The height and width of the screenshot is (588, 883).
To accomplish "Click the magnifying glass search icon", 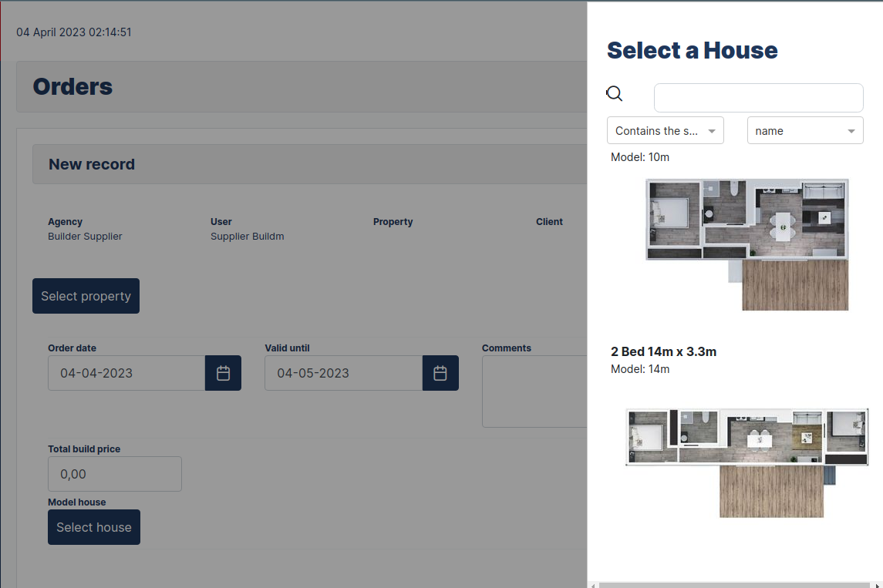I will pyautogui.click(x=615, y=94).
